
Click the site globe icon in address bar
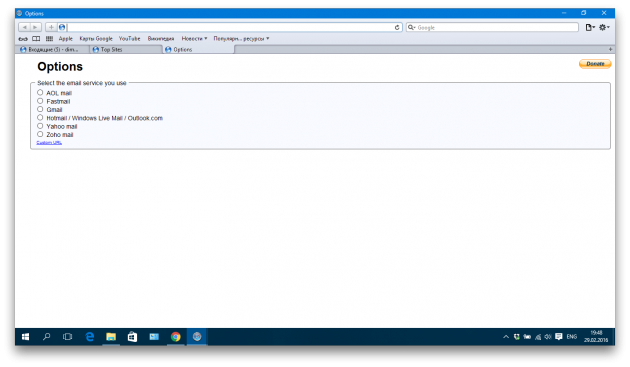coord(62,27)
